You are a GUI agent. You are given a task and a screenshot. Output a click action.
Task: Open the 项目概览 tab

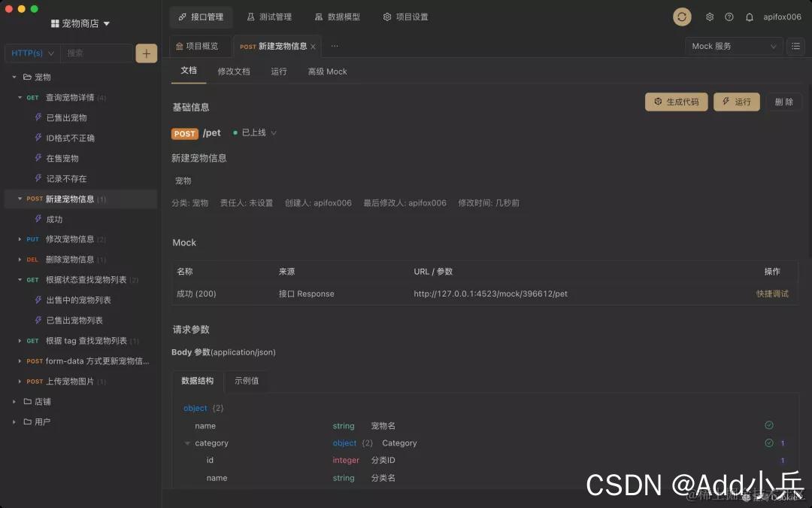198,45
